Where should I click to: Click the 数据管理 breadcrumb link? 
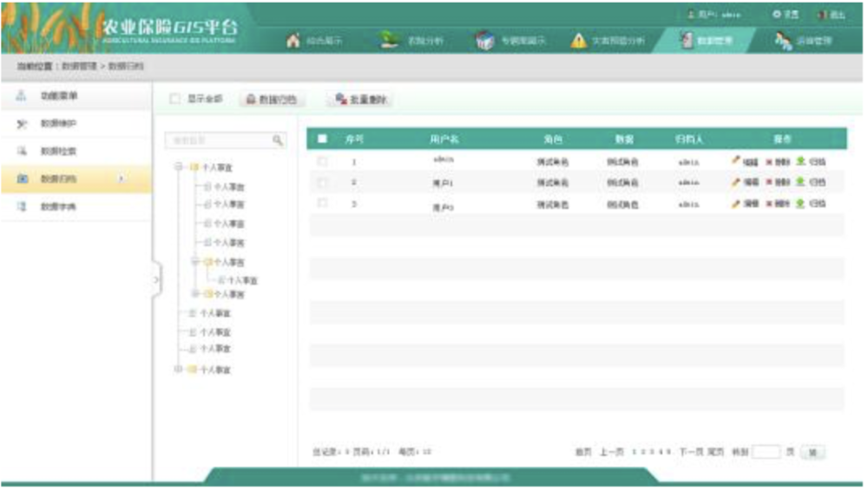click(79, 66)
